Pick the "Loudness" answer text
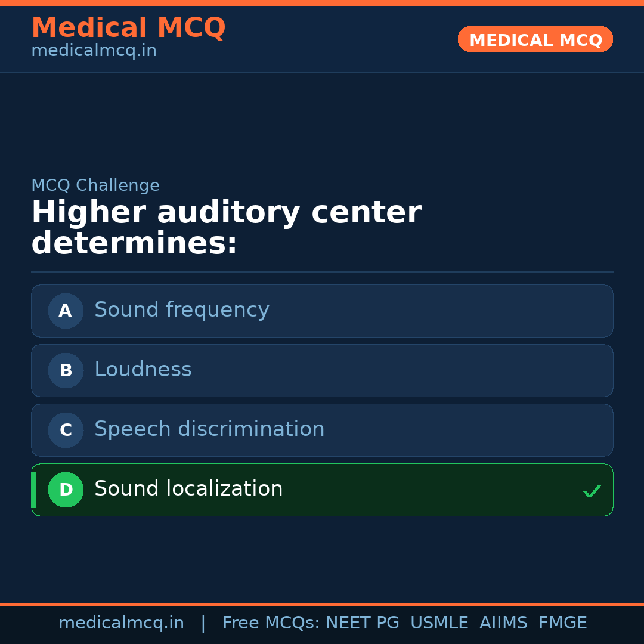This screenshot has width=644, height=644. [143, 370]
